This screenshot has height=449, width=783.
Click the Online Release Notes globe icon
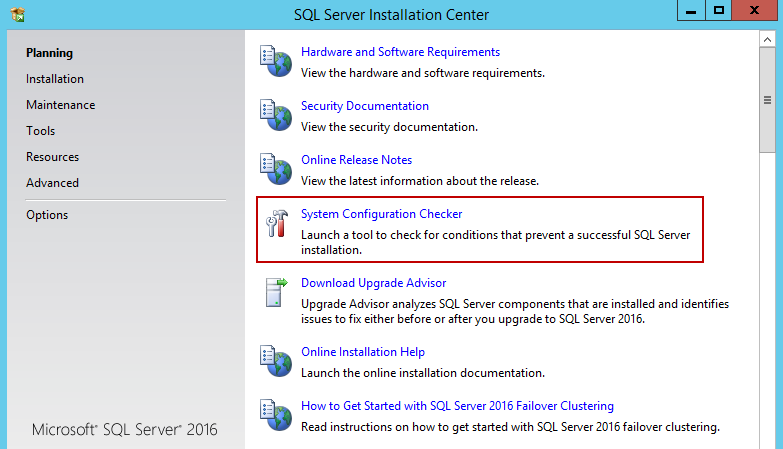(276, 169)
